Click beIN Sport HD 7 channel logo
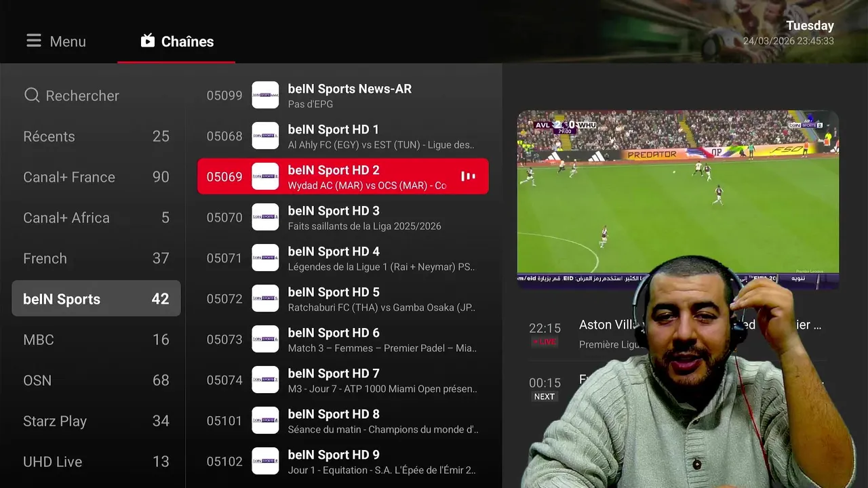 pyautogui.click(x=265, y=380)
